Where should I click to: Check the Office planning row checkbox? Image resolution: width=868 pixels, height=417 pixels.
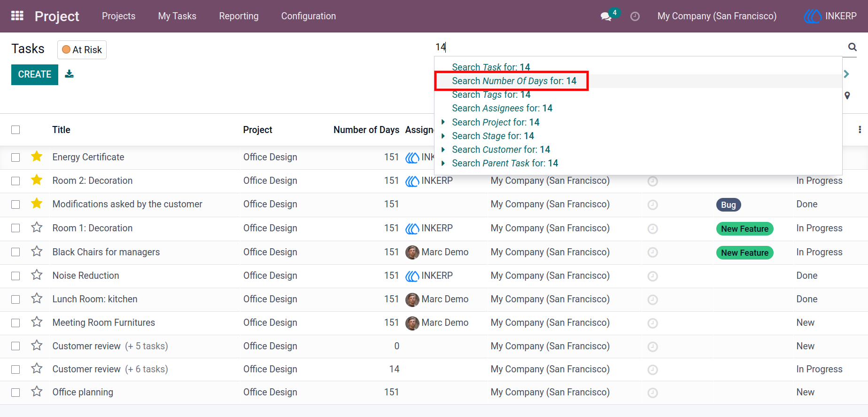pos(15,393)
